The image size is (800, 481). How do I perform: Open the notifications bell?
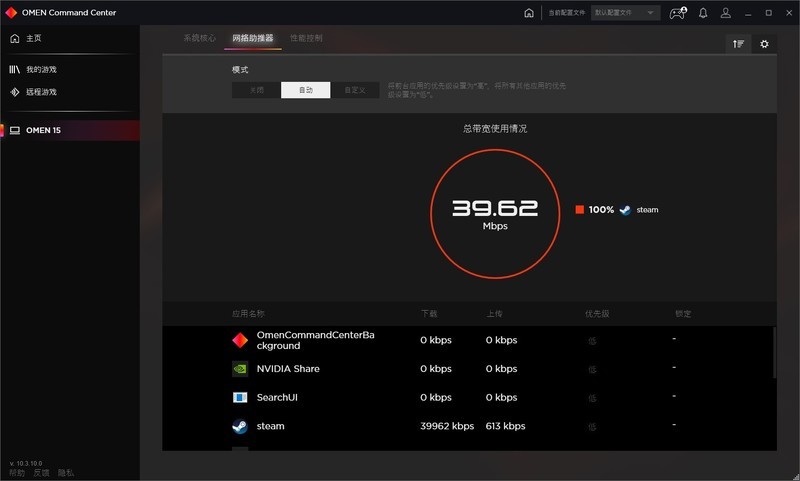[703, 13]
